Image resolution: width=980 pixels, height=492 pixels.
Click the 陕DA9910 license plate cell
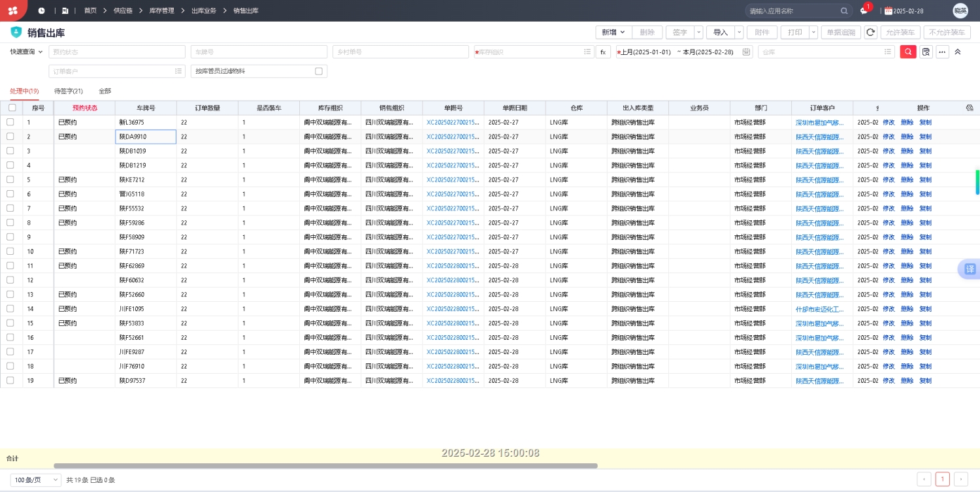coord(146,137)
